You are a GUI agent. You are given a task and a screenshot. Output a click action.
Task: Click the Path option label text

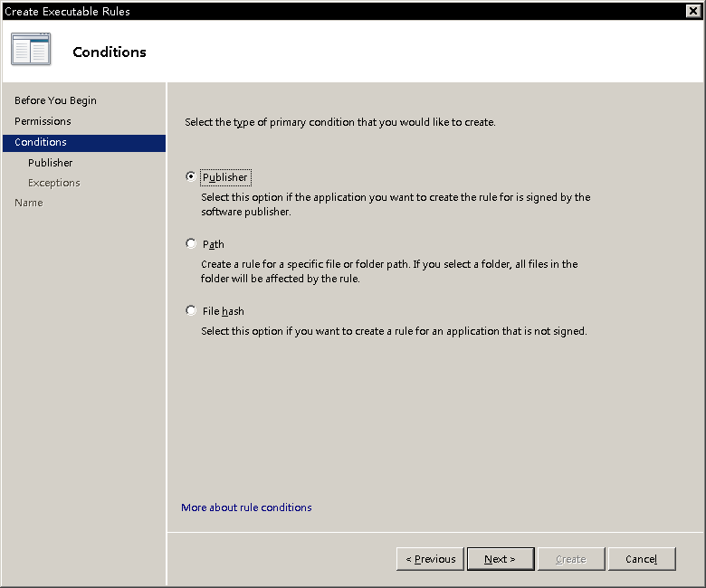tap(214, 244)
